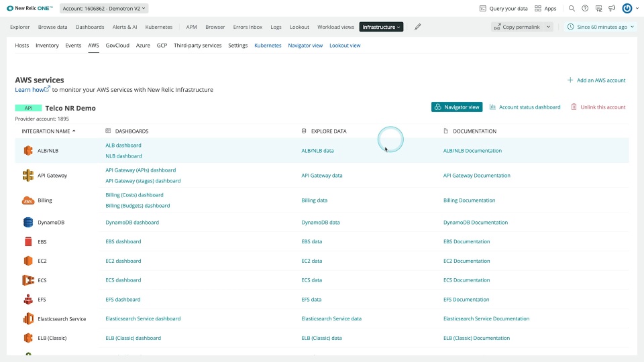The width and height of the screenshot is (644, 362).
Task: Click the DynamoDB service icon
Action: click(x=28, y=223)
